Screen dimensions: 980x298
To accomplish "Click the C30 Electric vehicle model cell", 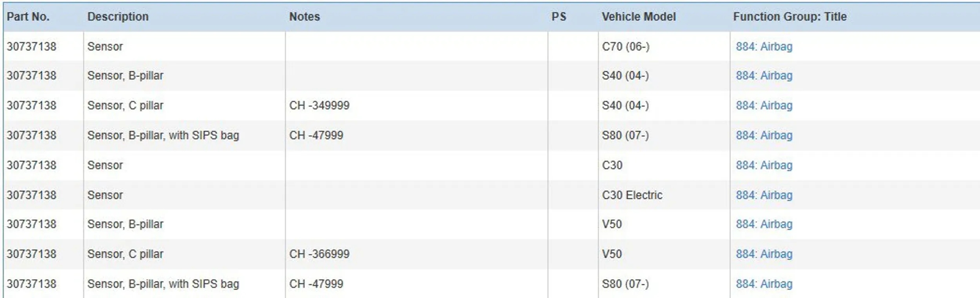I will pyautogui.click(x=632, y=195).
